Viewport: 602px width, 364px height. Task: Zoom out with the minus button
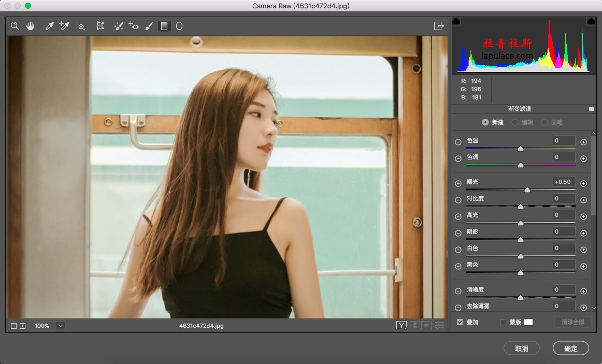tap(14, 326)
